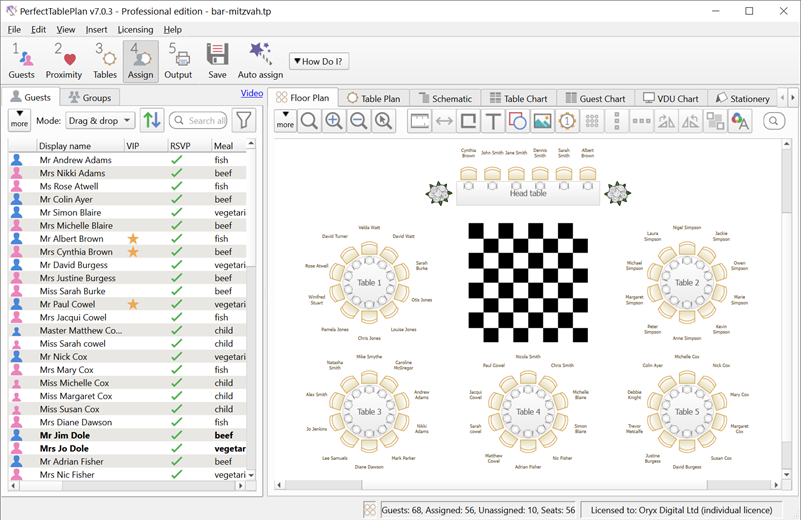The height and width of the screenshot is (520, 801).
Task: Select the Assign step
Action: tap(140, 61)
